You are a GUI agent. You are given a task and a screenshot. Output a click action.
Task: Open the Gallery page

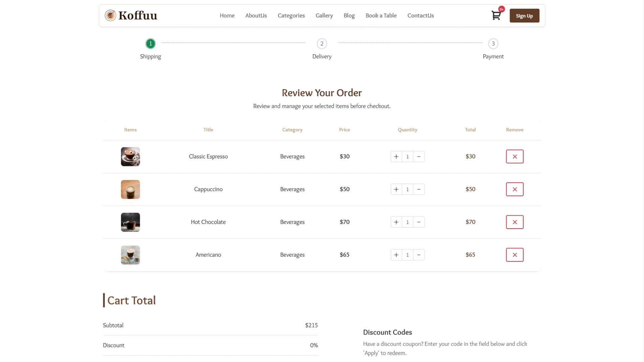[324, 15]
